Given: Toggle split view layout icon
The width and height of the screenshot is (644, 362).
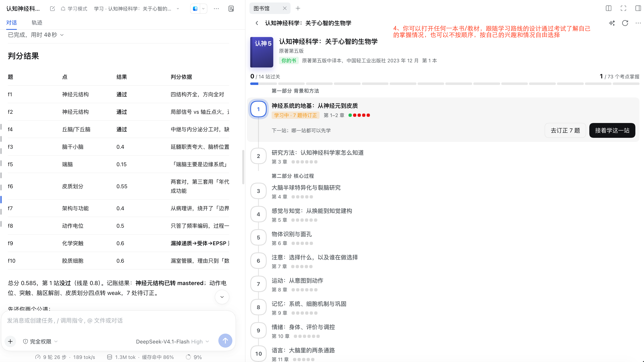Looking at the screenshot, I should point(608,8).
